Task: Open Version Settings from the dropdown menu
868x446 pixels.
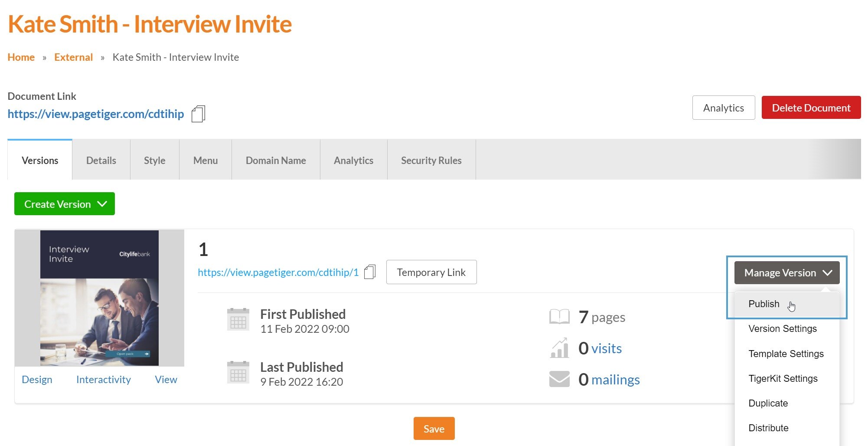Action: coord(782,329)
